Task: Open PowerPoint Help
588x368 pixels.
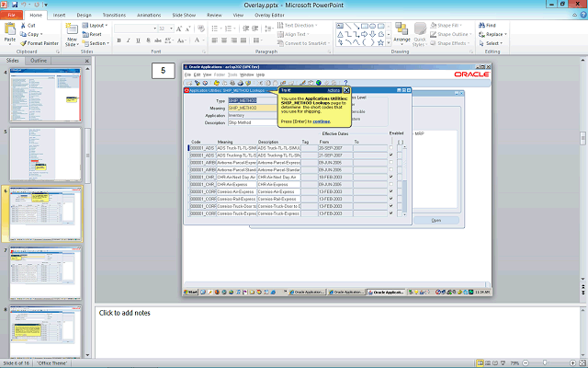Action: (583, 15)
